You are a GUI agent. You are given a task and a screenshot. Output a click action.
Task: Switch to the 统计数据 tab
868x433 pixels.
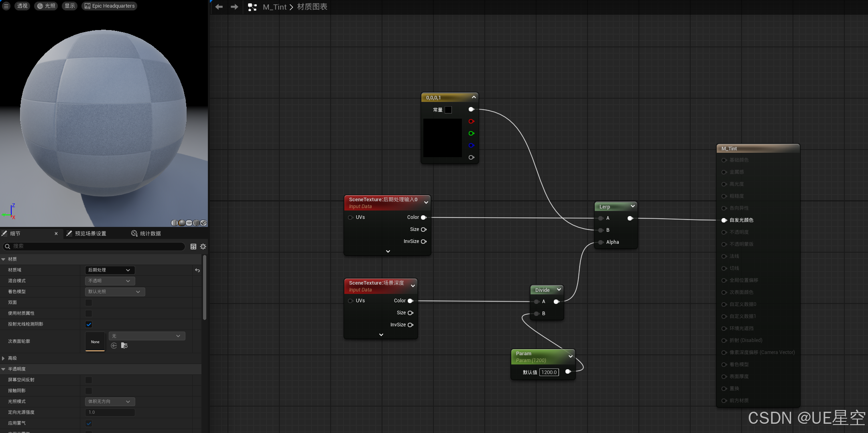146,233
